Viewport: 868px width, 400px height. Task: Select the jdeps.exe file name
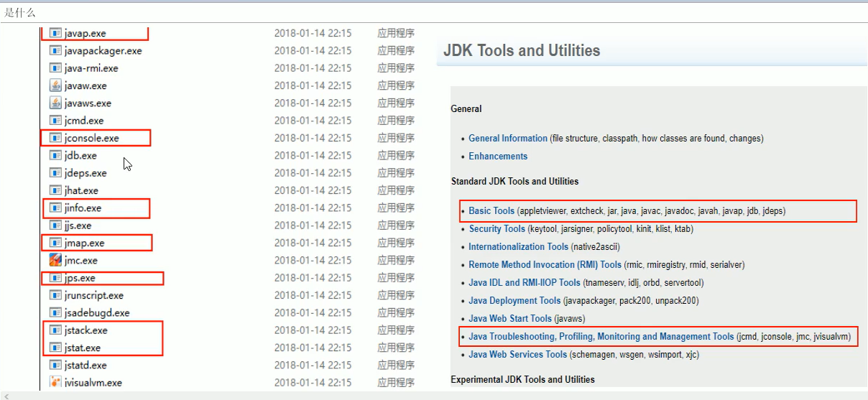[86, 172]
